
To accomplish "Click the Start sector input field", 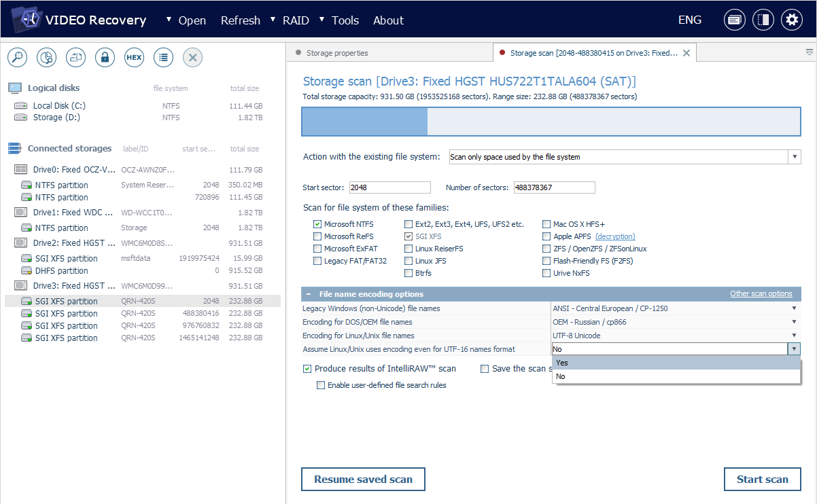I will click(389, 187).
